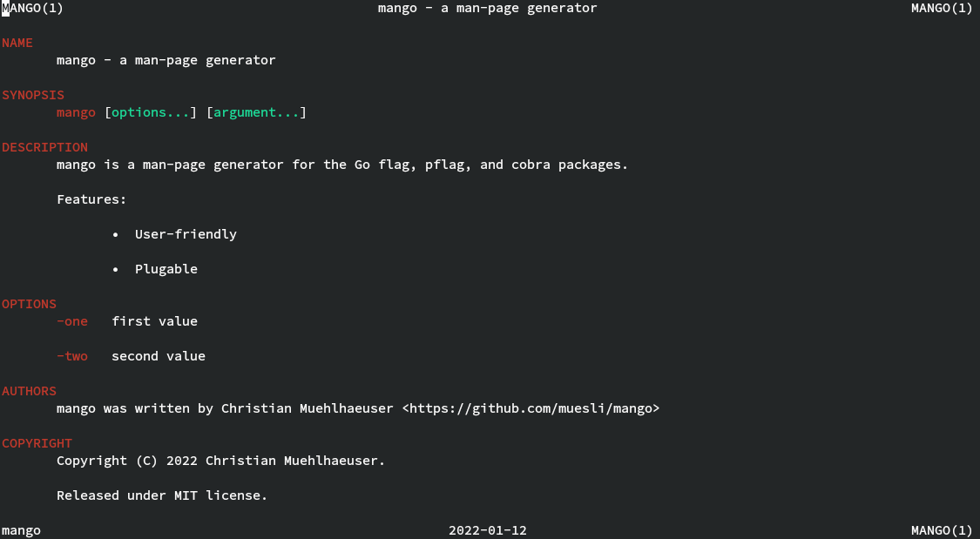Click the NAME section heading
Screen dimensions: 980x539
point(17,43)
